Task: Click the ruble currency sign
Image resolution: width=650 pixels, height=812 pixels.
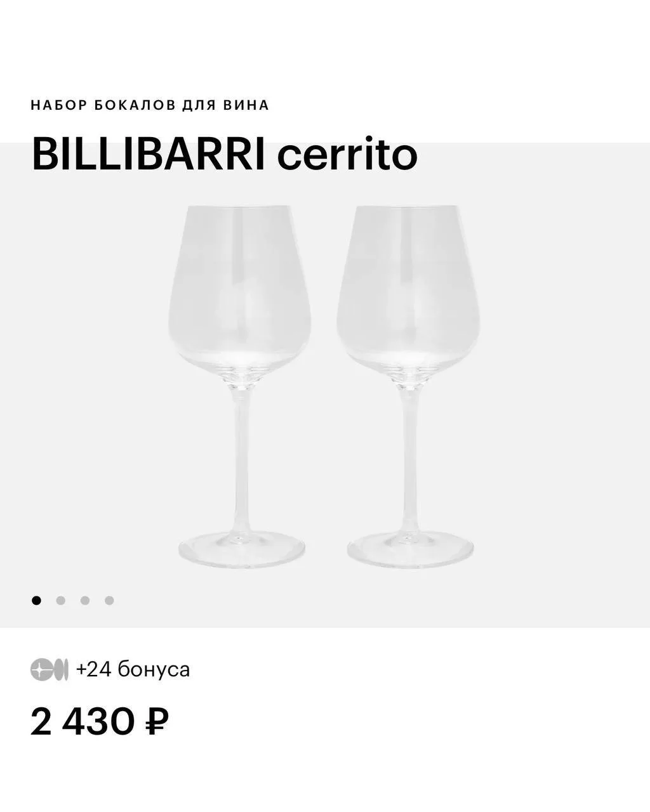Action: 157,722
